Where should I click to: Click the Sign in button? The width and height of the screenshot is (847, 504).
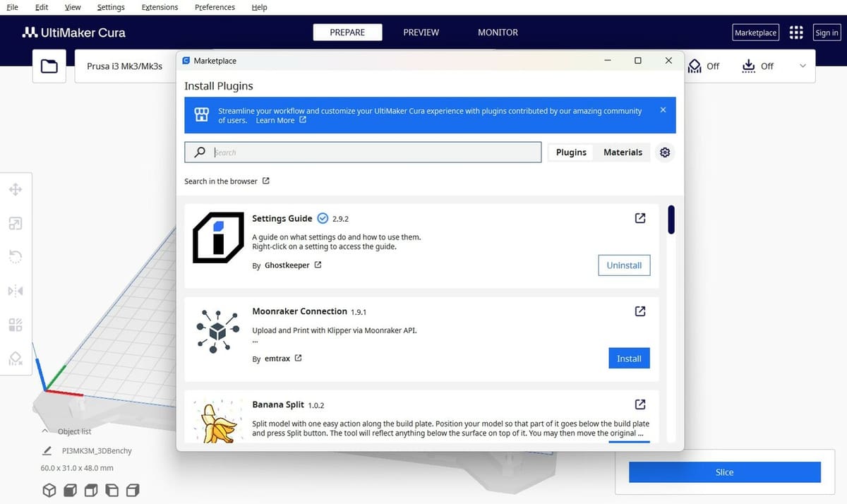coord(827,32)
